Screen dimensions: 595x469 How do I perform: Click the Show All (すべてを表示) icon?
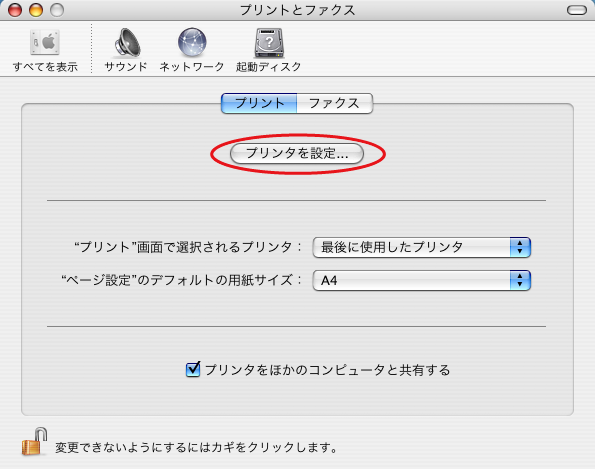(45, 42)
